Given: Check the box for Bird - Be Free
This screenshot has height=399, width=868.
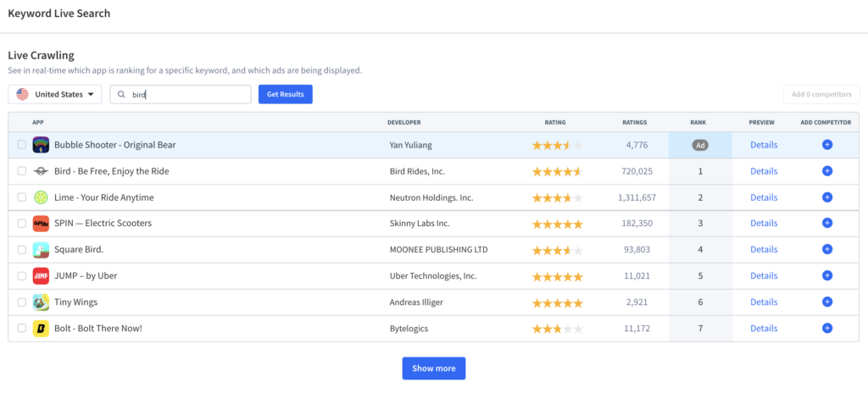Looking at the screenshot, I should 21,171.
